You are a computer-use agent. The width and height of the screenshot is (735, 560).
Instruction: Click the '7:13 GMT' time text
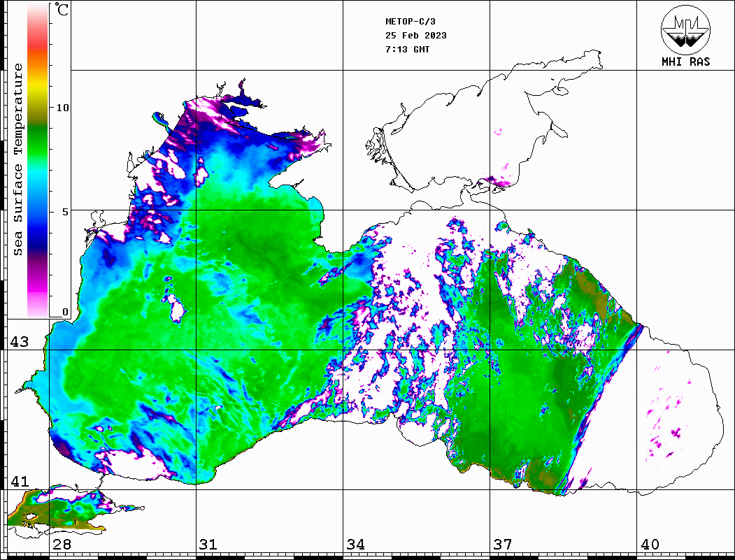407,49
